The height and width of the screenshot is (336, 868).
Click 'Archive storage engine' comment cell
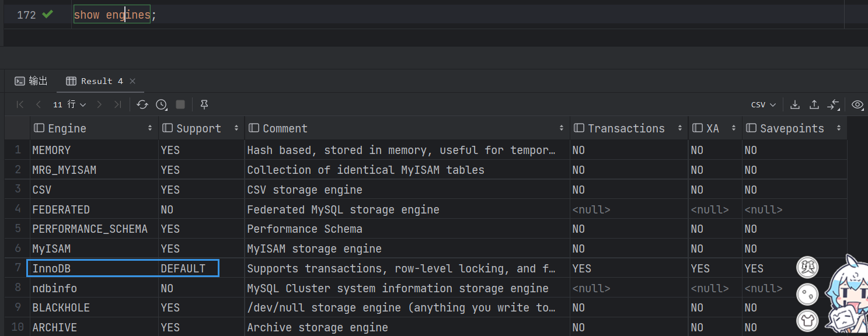tap(407, 327)
